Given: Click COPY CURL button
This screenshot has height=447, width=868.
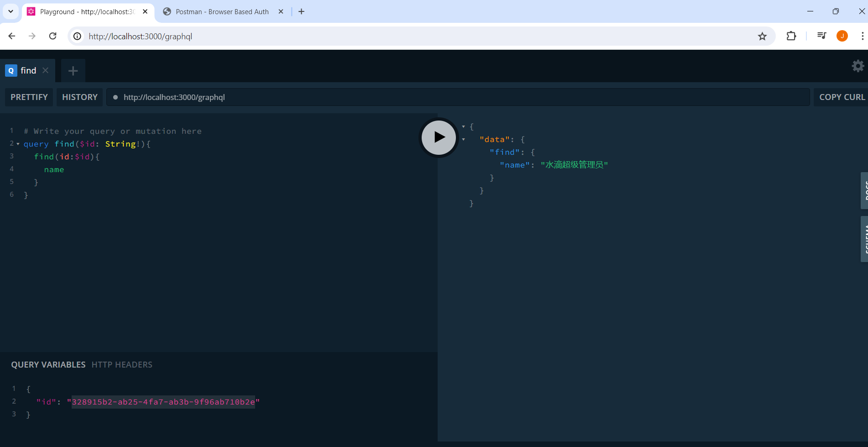Looking at the screenshot, I should [842, 97].
